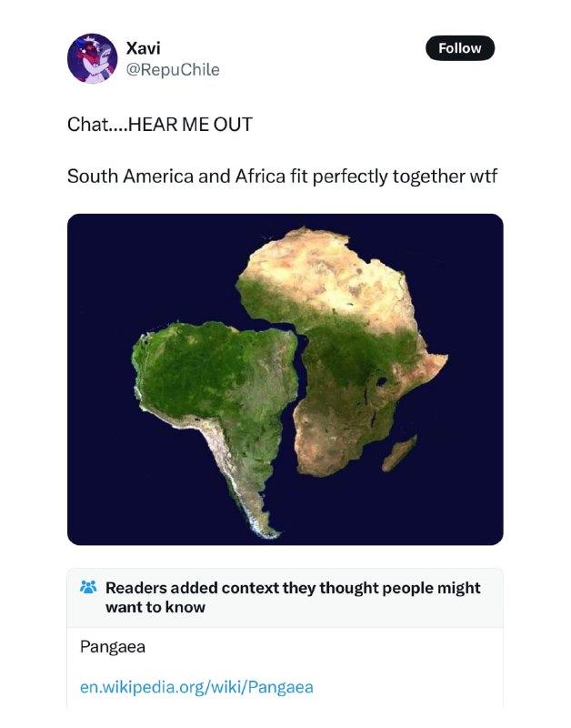Viewport: 571px width, 728px height.
Task: Click Madagascar island in the image
Action: click(x=399, y=453)
